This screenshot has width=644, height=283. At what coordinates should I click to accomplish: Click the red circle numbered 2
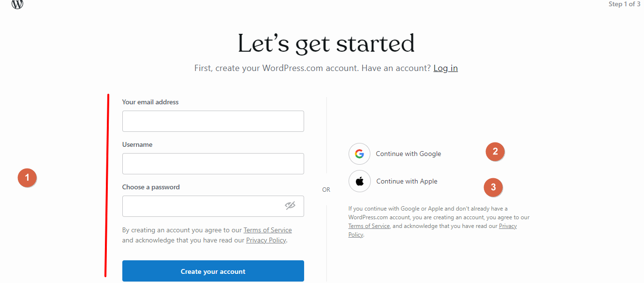[495, 152]
